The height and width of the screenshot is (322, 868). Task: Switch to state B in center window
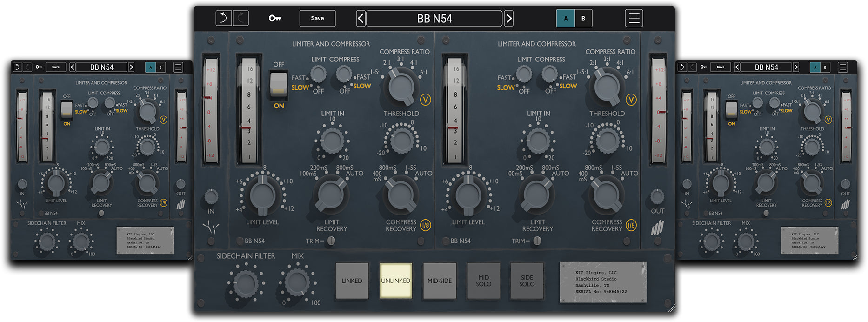(583, 19)
